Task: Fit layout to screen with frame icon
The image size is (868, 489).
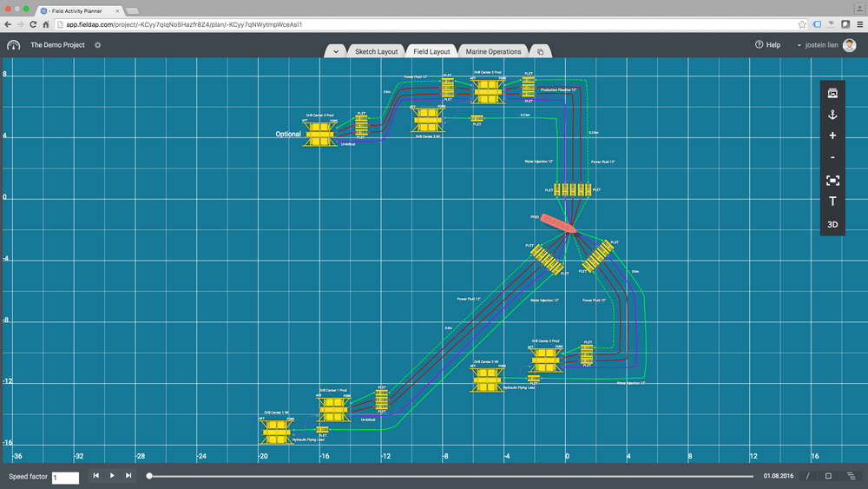Action: pyautogui.click(x=832, y=180)
